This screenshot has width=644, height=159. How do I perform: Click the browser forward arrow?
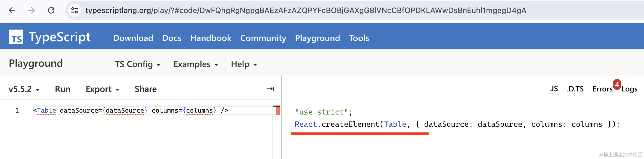[32, 10]
